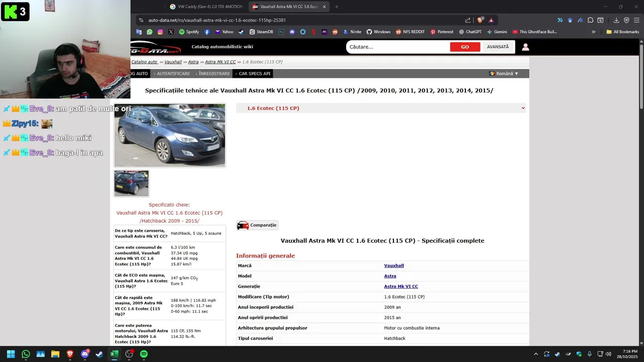The image size is (644, 362).
Task: Open Excel from the Windows taskbar
Action: coord(114,354)
